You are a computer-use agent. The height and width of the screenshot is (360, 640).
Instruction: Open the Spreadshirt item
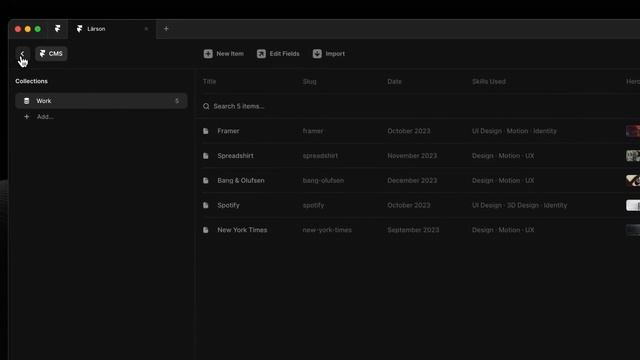click(235, 156)
